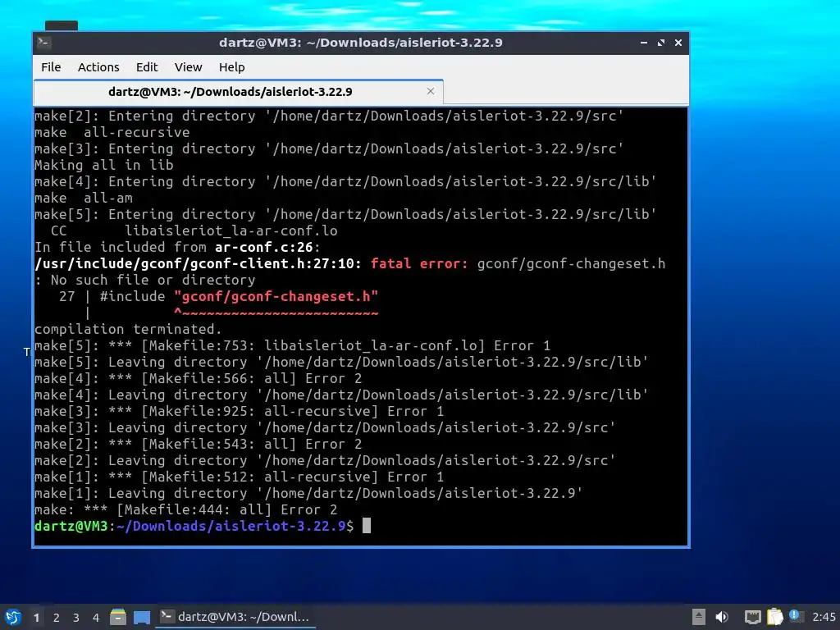Image resolution: width=840 pixels, height=630 pixels.
Task: Click the terminal prompt input cursor
Action: [x=367, y=526]
